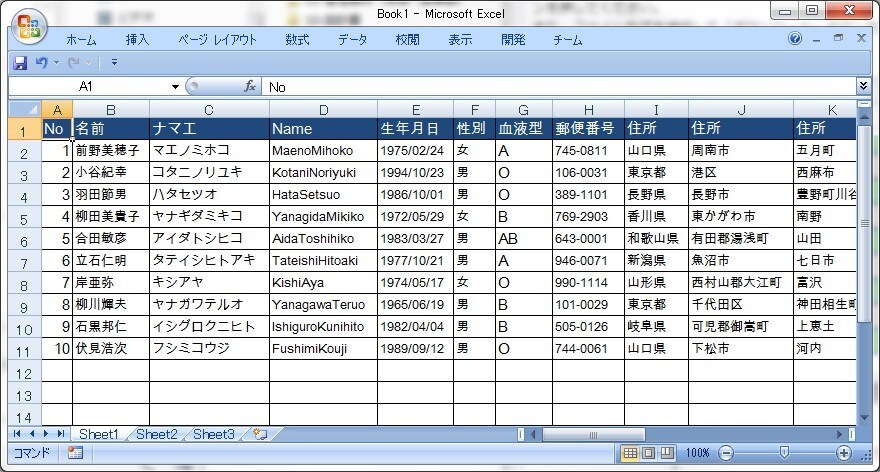Viewport: 880px width, 472px height.
Task: Go to first sheet navigation arrow
Action: (17, 433)
